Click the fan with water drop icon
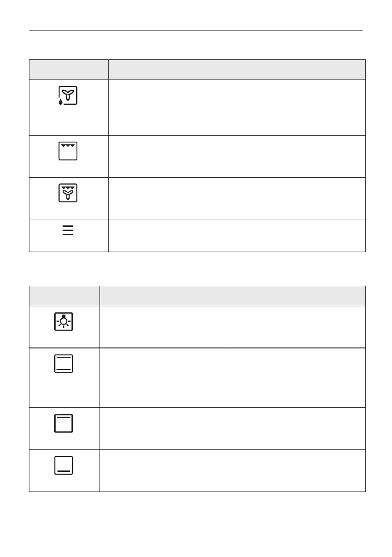 (68, 96)
